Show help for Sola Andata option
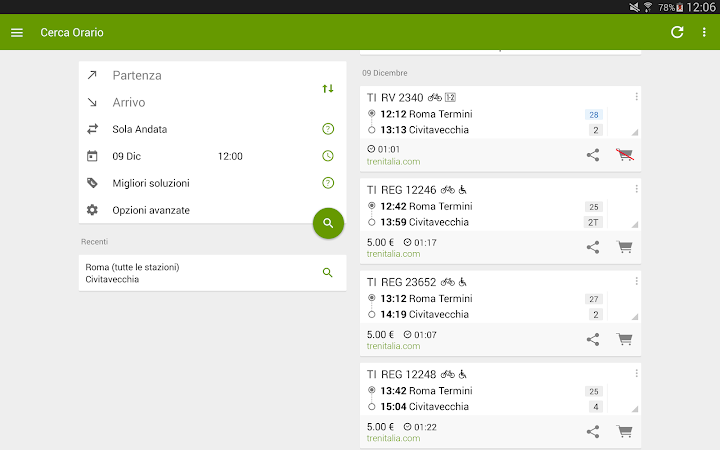Image resolution: width=720 pixels, height=450 pixels. click(328, 129)
